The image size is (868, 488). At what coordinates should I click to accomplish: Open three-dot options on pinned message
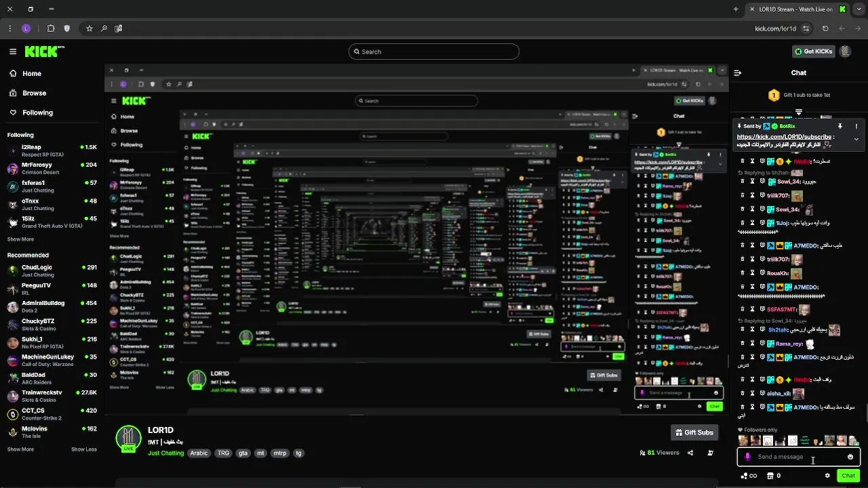[x=856, y=126]
